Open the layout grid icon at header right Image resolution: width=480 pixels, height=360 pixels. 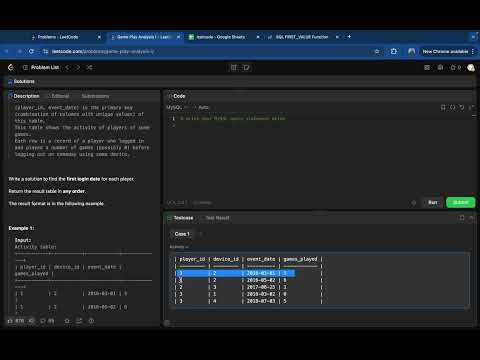(x=427, y=68)
